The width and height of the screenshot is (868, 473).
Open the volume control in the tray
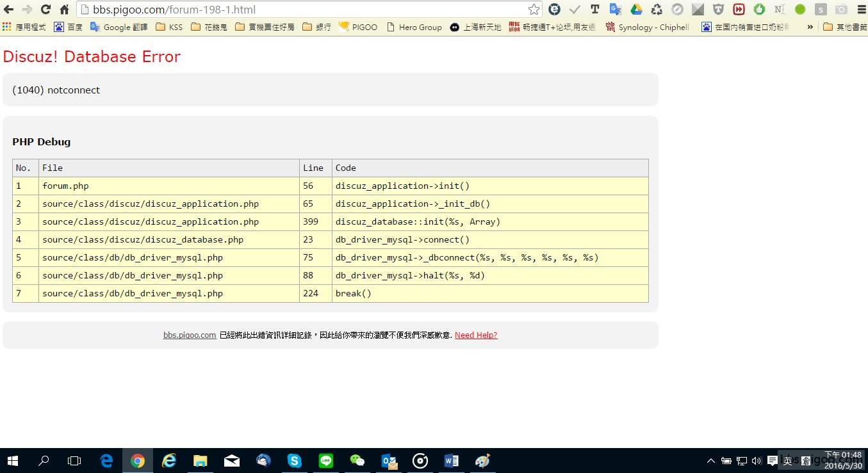(757, 461)
